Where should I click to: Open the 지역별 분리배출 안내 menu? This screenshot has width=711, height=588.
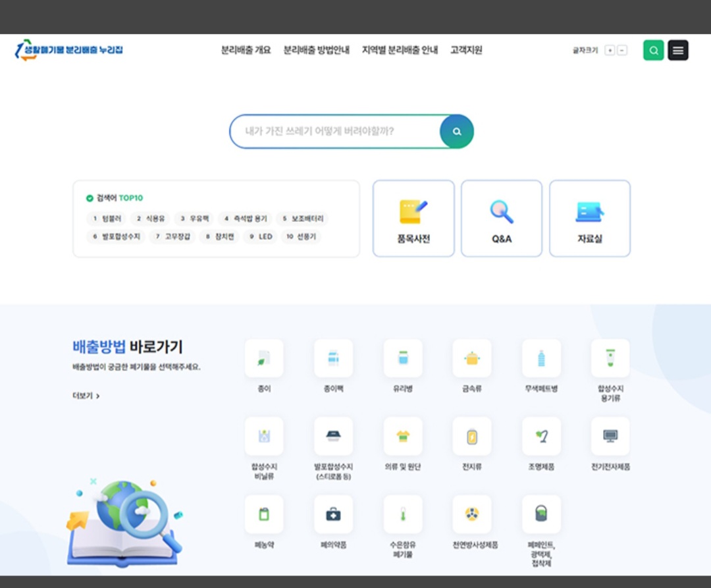[x=400, y=50]
